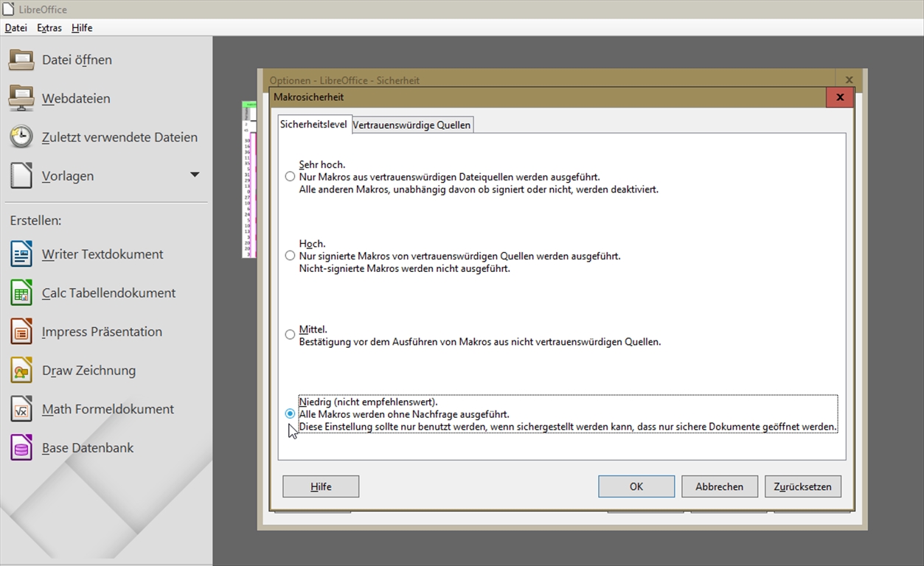Click the Abbrechen button
The width and height of the screenshot is (924, 566).
tap(719, 486)
